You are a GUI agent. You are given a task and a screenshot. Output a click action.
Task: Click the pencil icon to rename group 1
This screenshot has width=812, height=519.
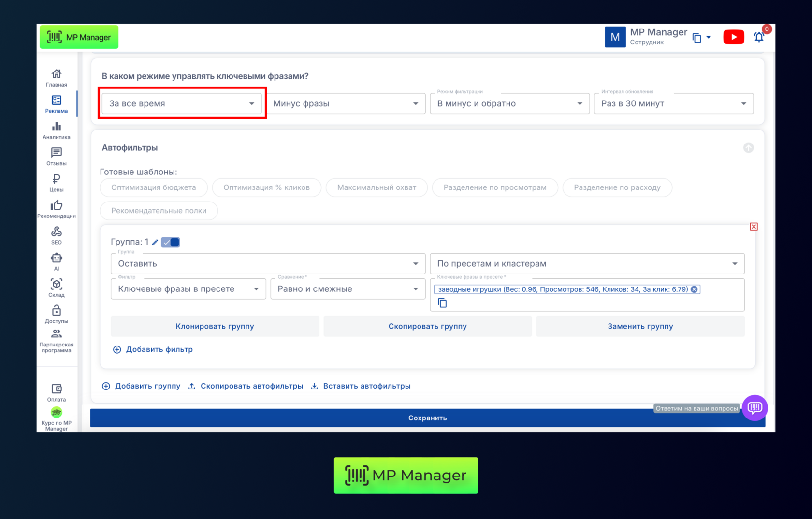click(x=155, y=243)
